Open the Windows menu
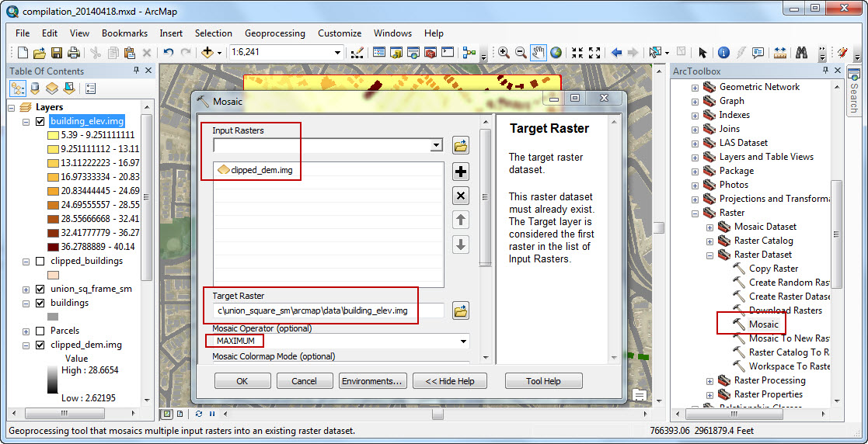This screenshot has width=868, height=444. point(393,33)
